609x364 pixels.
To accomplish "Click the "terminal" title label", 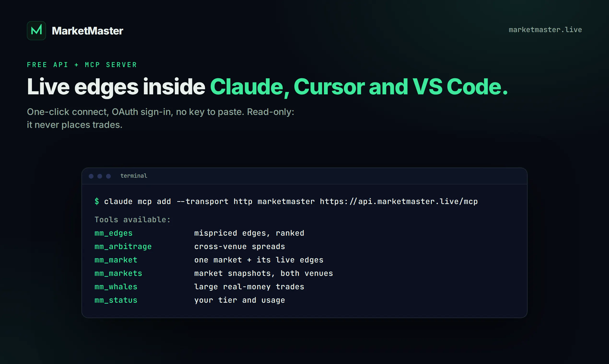I will point(134,176).
